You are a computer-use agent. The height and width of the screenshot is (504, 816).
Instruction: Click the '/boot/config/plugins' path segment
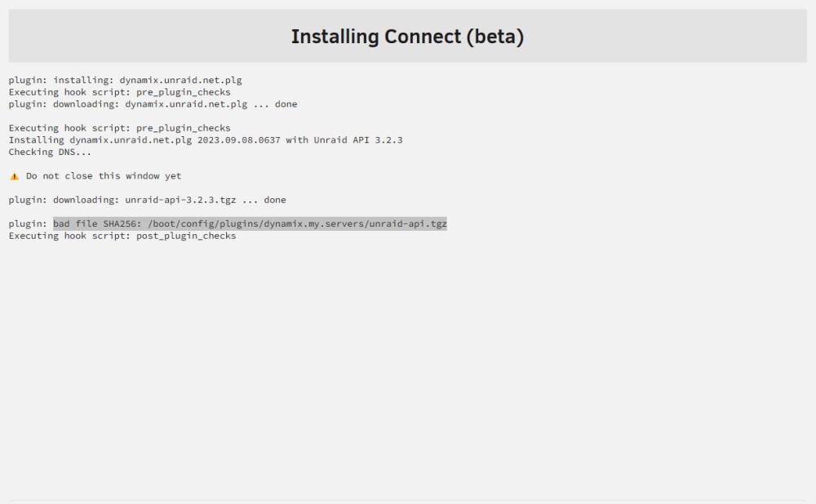pyautogui.click(x=203, y=223)
